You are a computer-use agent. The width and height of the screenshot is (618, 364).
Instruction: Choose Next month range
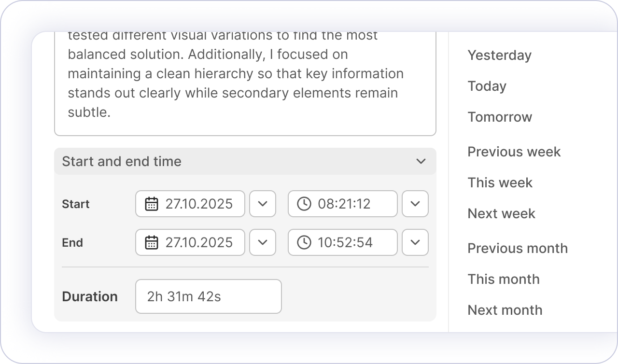[x=505, y=310]
